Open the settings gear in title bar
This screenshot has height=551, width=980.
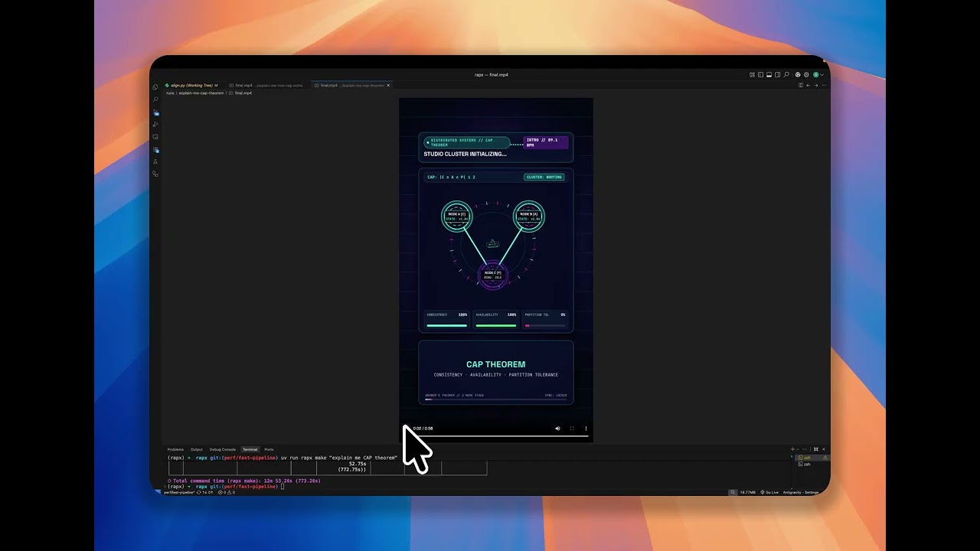tap(806, 75)
